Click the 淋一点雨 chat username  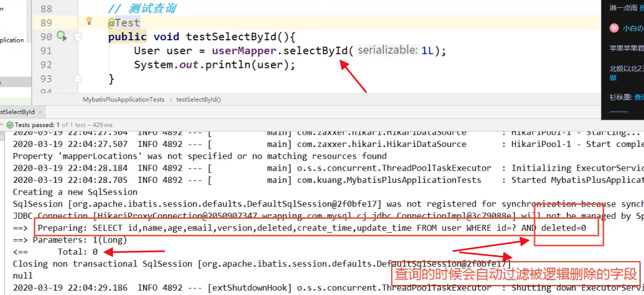click(x=623, y=8)
